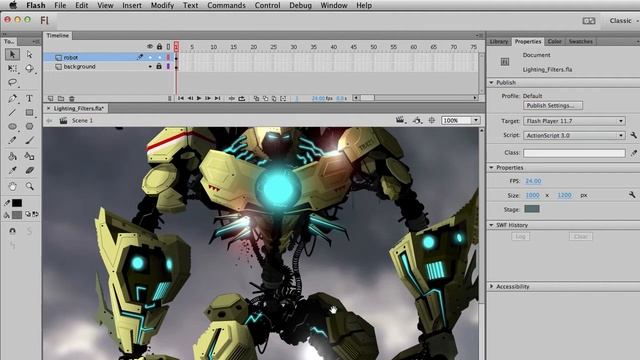The image size is (640, 360).
Task: Select the Pencil tool
Action: 12,140
